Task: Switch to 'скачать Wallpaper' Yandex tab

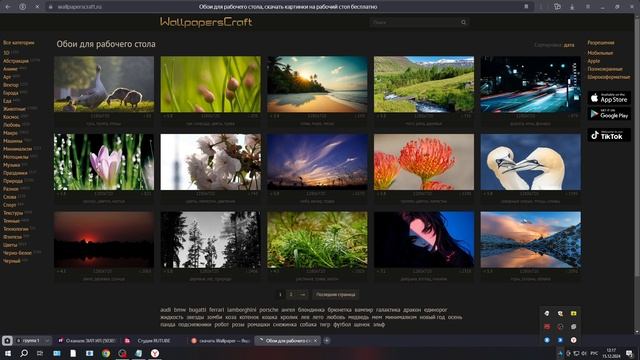Action: 220,340
